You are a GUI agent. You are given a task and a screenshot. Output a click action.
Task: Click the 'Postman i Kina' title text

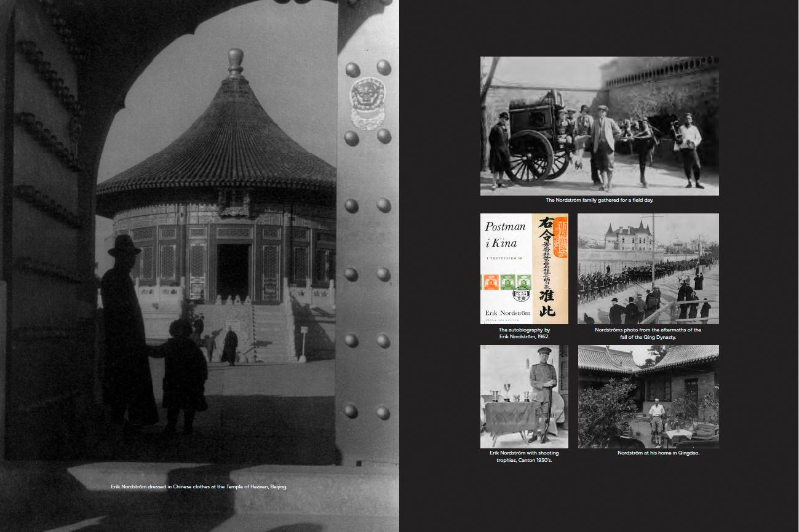click(x=505, y=234)
